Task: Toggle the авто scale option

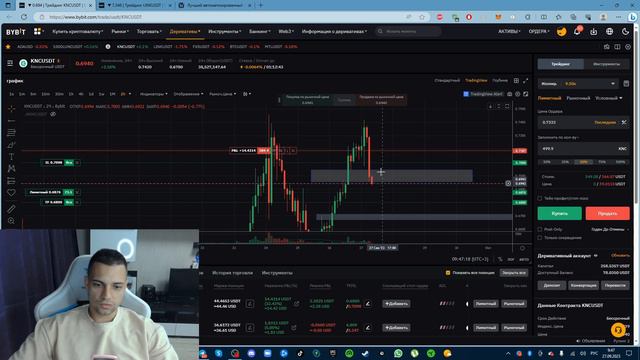Action: point(524,259)
